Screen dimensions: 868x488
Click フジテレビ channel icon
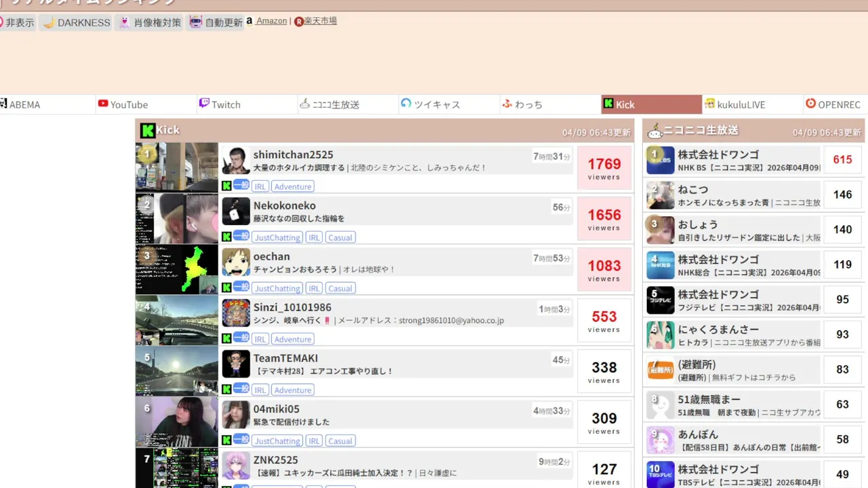coord(660,300)
